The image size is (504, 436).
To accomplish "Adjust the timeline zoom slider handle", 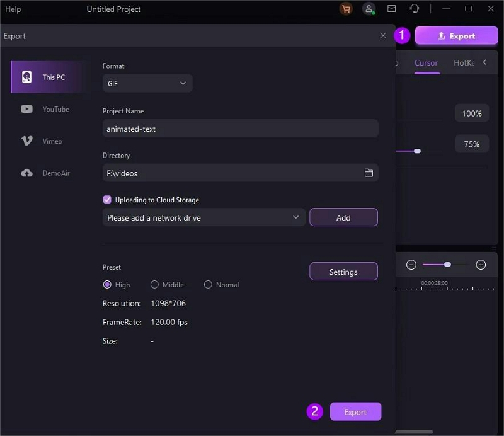I will click(447, 264).
